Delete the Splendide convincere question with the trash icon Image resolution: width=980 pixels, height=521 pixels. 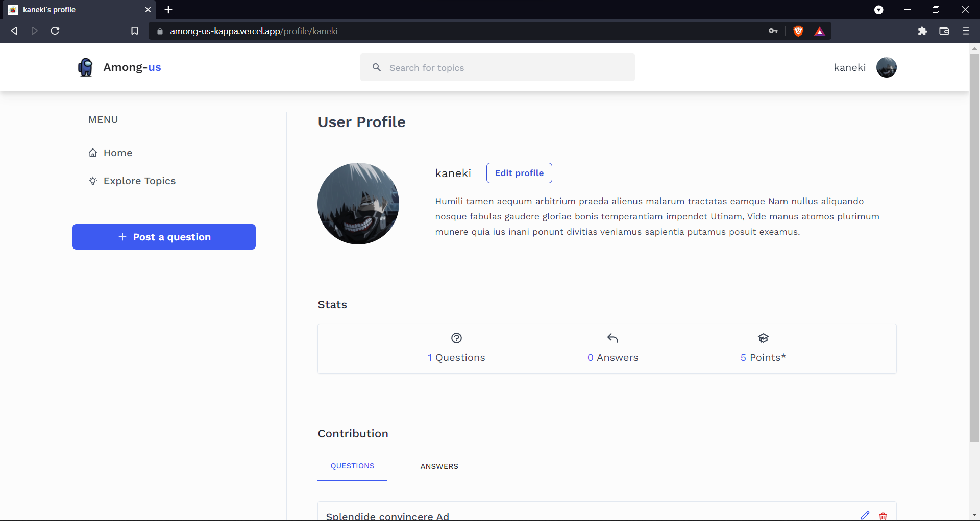(883, 516)
